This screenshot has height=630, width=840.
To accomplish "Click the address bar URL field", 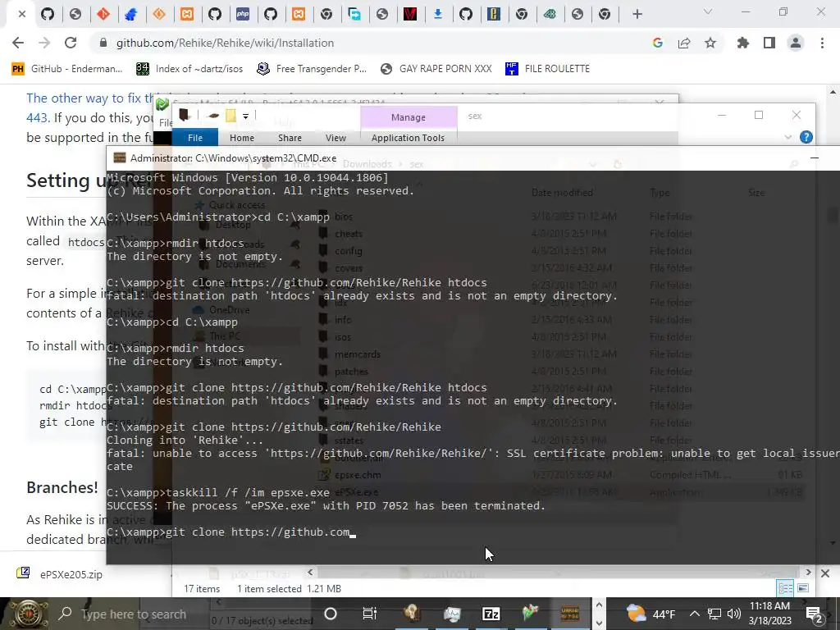I will pos(375,43).
